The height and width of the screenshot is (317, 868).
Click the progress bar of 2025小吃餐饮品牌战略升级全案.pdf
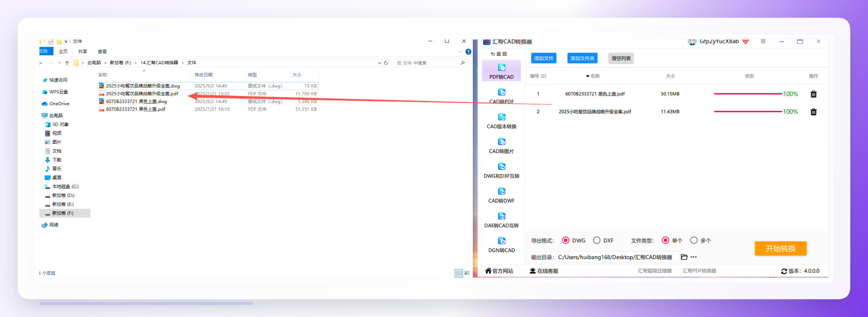[x=748, y=111]
